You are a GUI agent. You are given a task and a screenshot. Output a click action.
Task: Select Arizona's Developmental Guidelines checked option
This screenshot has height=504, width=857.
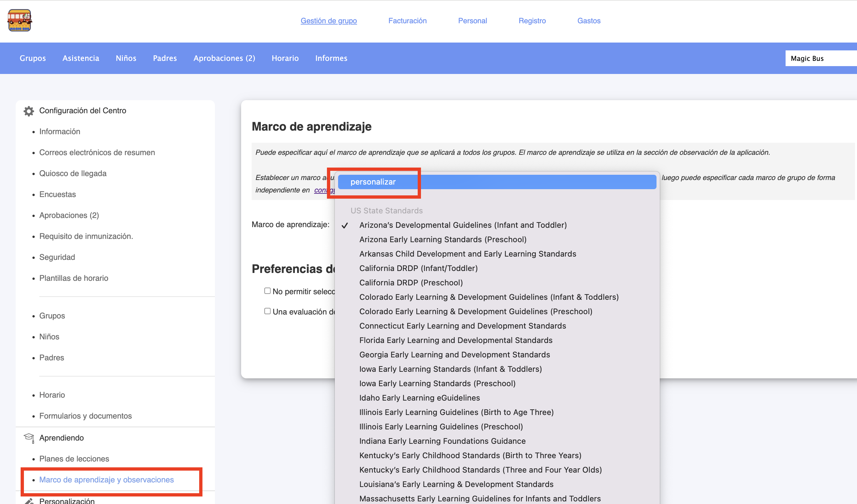463,225
